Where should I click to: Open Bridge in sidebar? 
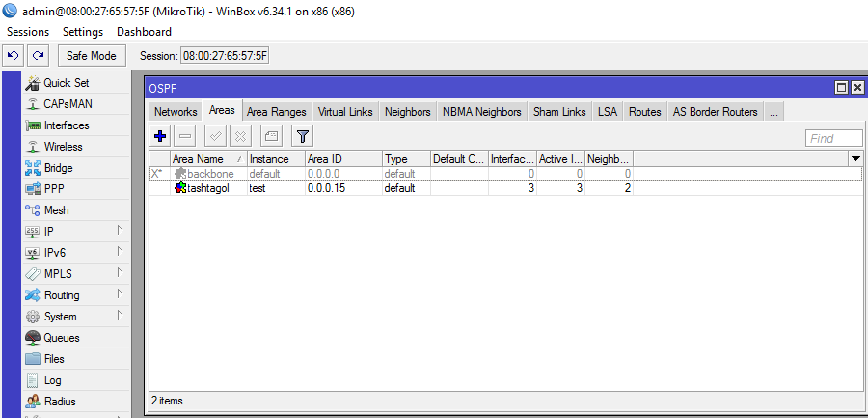point(58,168)
